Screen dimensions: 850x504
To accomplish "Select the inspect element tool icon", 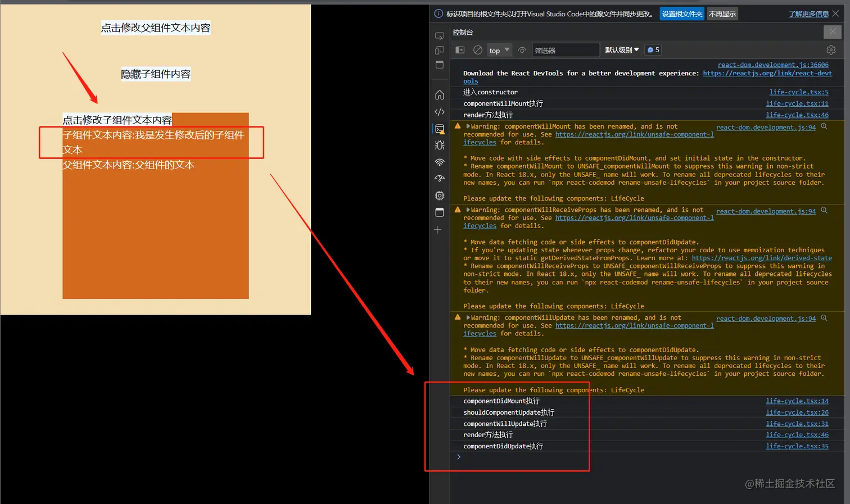I will [x=440, y=36].
